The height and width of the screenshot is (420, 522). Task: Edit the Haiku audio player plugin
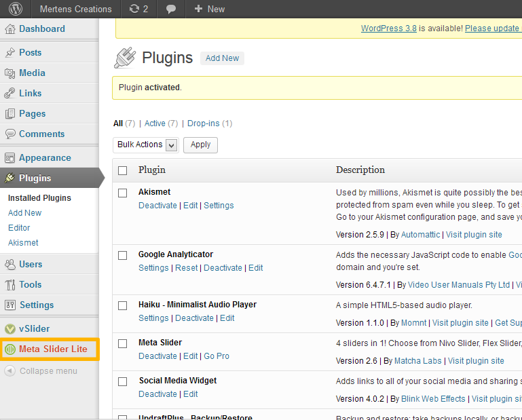[227, 318]
